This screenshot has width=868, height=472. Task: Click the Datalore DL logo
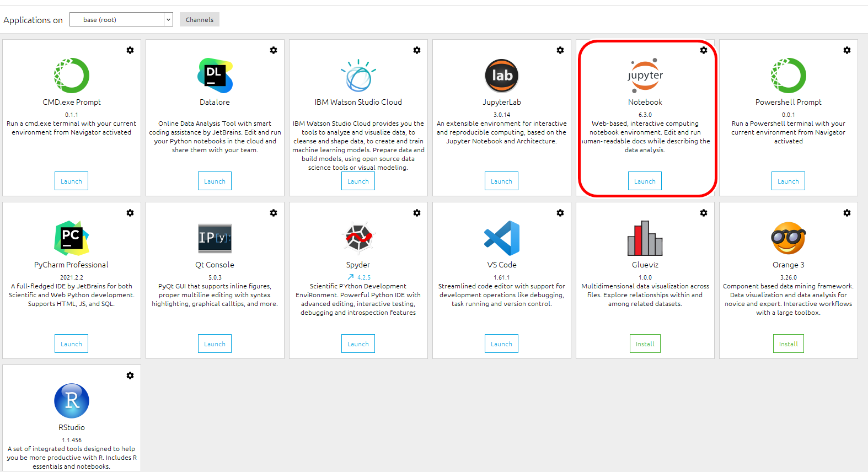215,76
